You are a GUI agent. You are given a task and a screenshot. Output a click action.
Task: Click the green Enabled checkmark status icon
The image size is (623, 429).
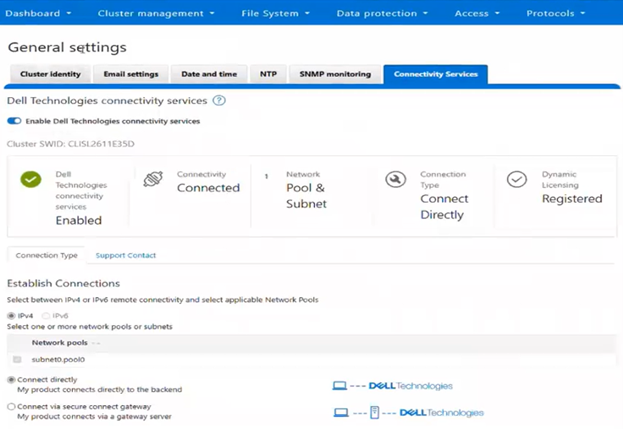(x=31, y=180)
